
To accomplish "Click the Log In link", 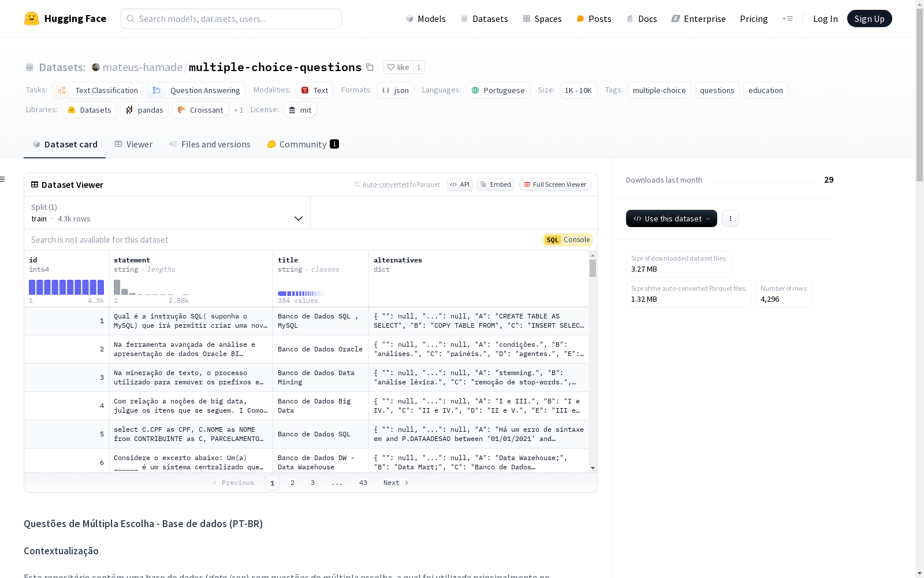I will pyautogui.click(x=825, y=18).
